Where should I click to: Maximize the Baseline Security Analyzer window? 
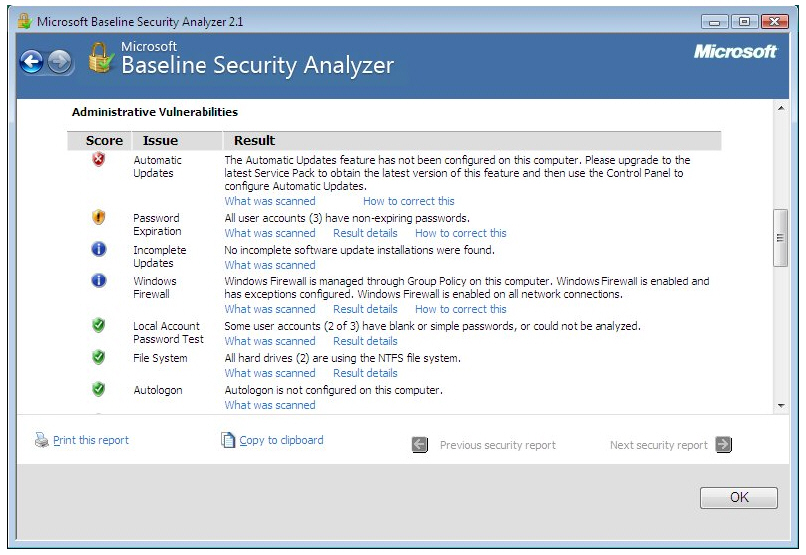click(744, 22)
